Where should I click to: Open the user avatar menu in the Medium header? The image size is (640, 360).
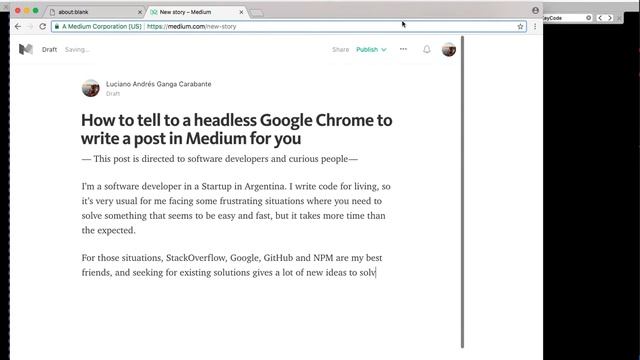click(x=449, y=49)
